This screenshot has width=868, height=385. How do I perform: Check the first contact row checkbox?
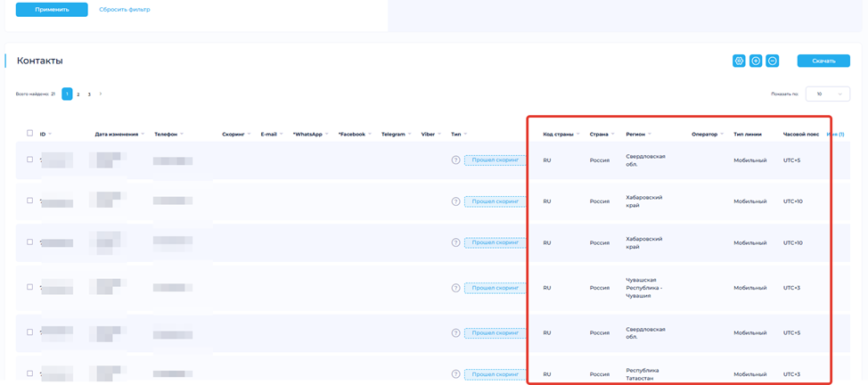pos(29,160)
